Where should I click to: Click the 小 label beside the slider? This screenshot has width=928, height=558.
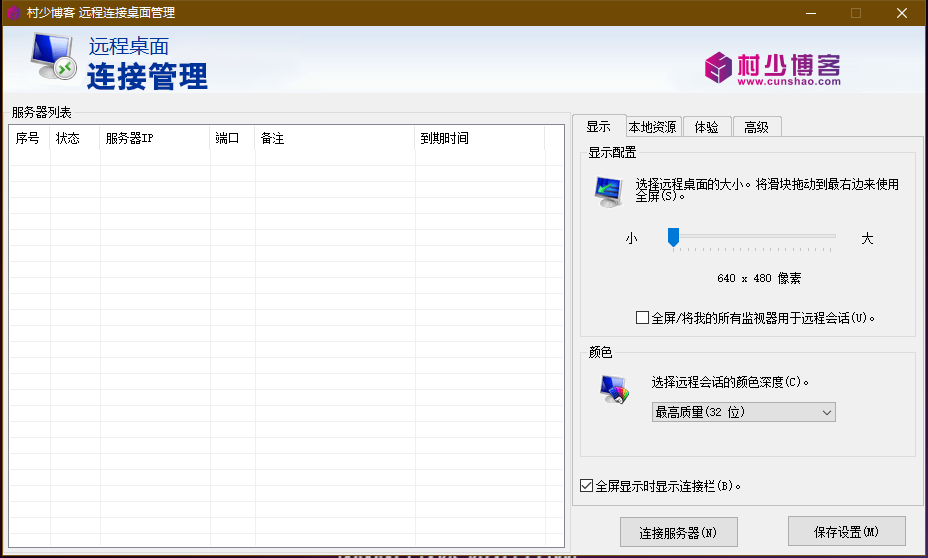pyautogui.click(x=631, y=238)
